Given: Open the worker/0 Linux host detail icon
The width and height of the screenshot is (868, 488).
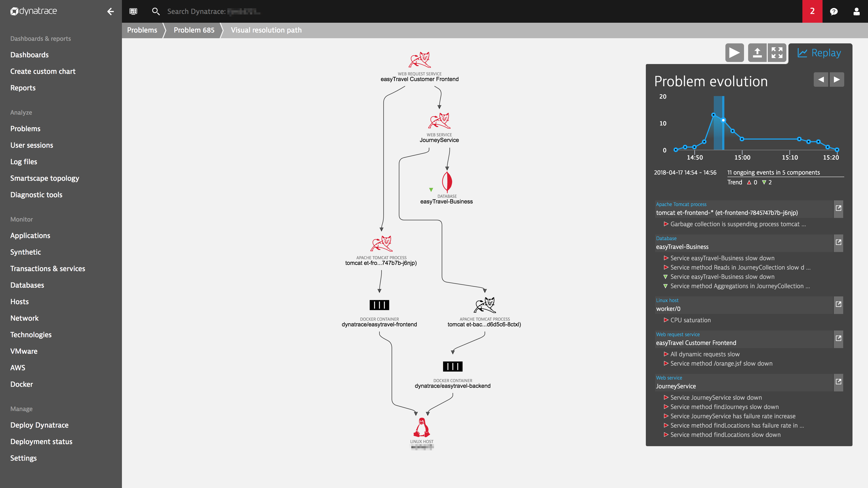Looking at the screenshot, I should (x=838, y=304).
